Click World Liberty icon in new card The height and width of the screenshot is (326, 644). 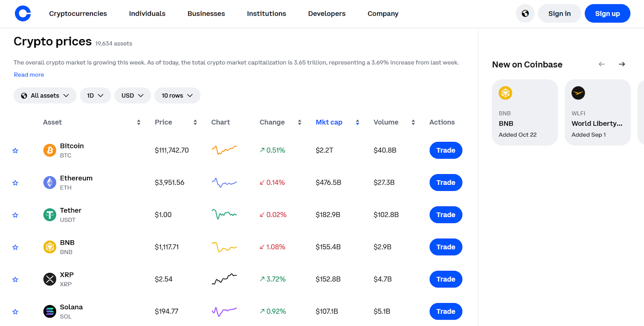[578, 93]
